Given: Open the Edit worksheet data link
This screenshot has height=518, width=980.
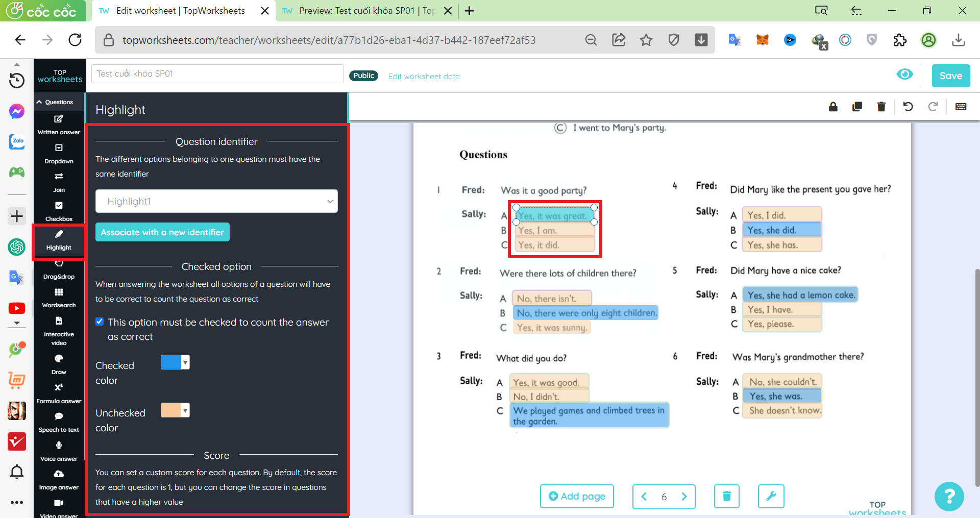Looking at the screenshot, I should point(424,77).
